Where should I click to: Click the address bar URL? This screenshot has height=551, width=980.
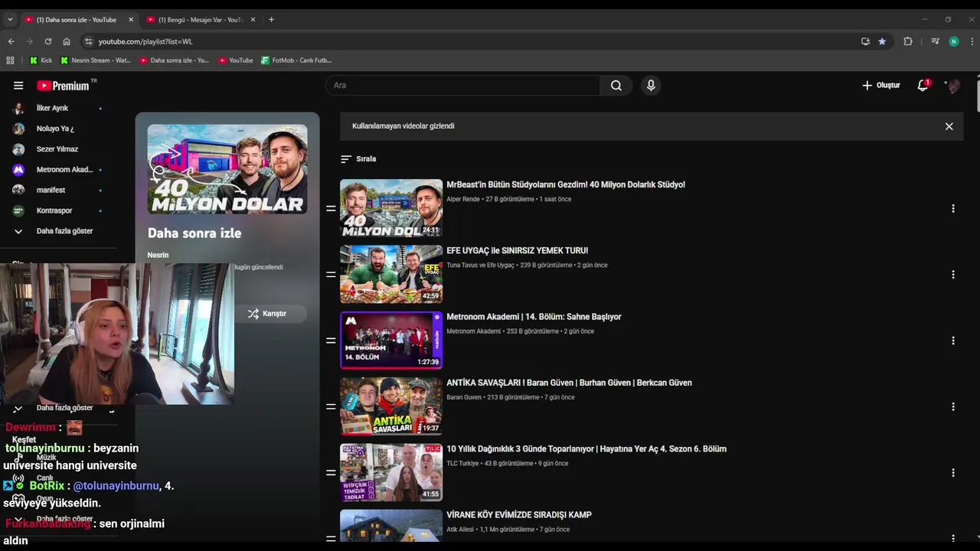click(x=145, y=41)
